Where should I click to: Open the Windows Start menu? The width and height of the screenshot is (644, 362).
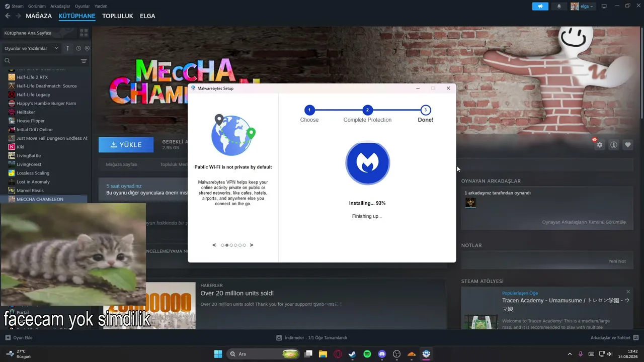click(218, 354)
